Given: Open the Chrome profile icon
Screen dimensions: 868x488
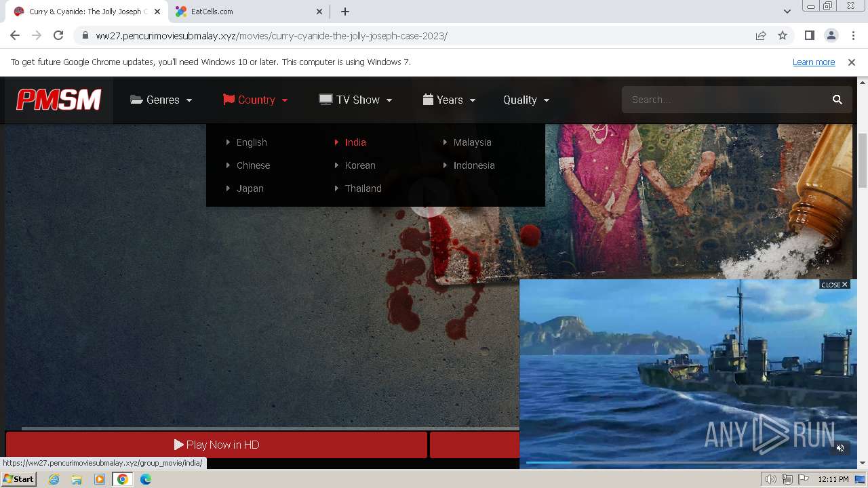Looking at the screenshot, I should 831,35.
